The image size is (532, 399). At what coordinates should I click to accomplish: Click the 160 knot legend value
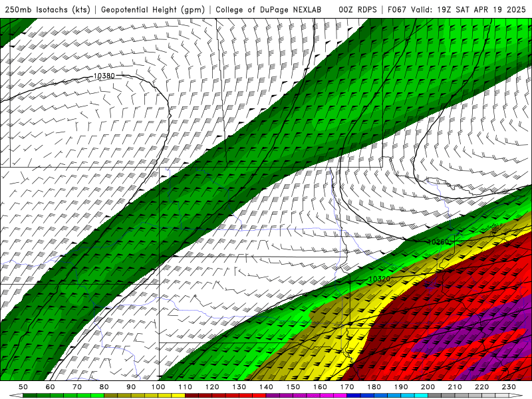pos(320,387)
